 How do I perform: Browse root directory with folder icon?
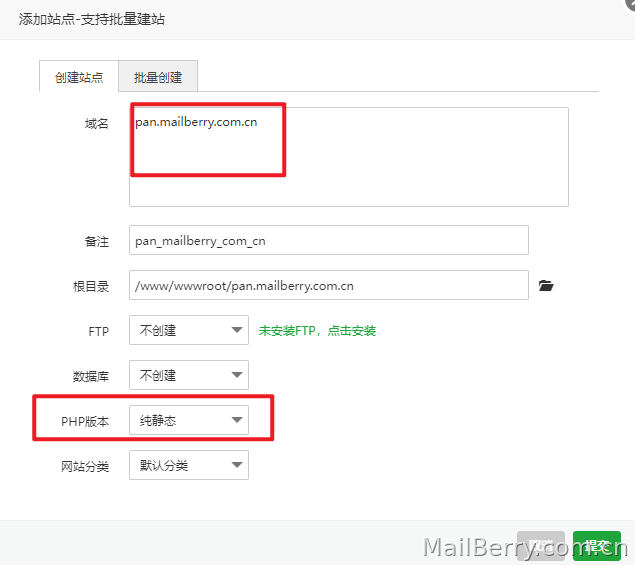click(546, 286)
